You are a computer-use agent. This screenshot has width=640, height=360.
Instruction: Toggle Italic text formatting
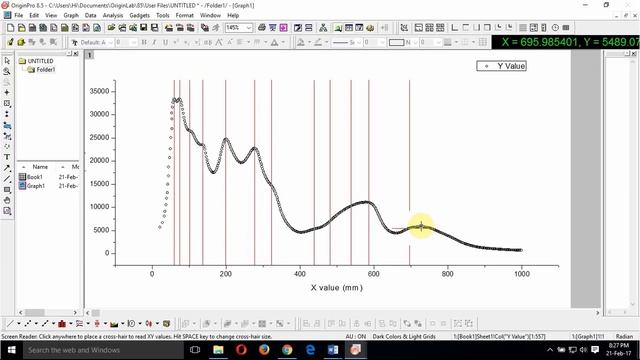pos(154,42)
